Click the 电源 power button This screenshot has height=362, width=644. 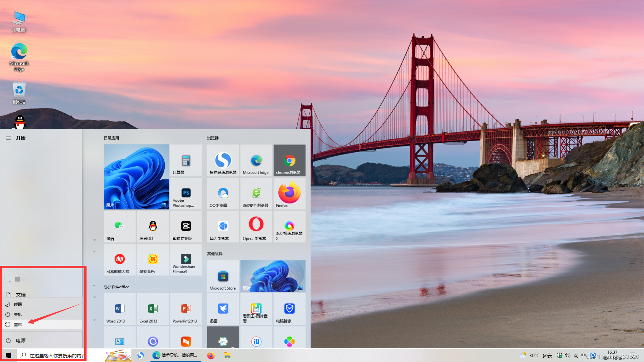coord(42,341)
